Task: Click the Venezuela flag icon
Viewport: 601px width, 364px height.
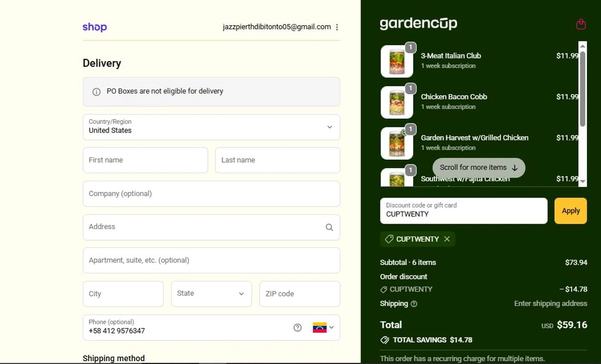Action: [x=319, y=328]
